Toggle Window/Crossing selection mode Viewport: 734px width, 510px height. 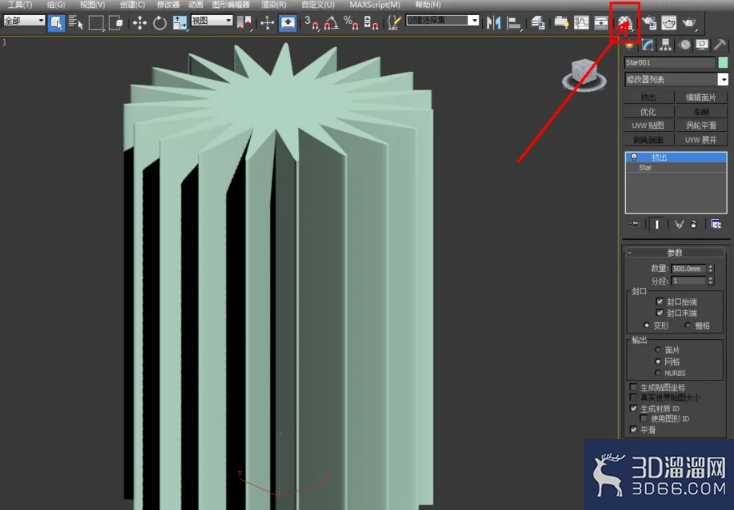click(116, 22)
